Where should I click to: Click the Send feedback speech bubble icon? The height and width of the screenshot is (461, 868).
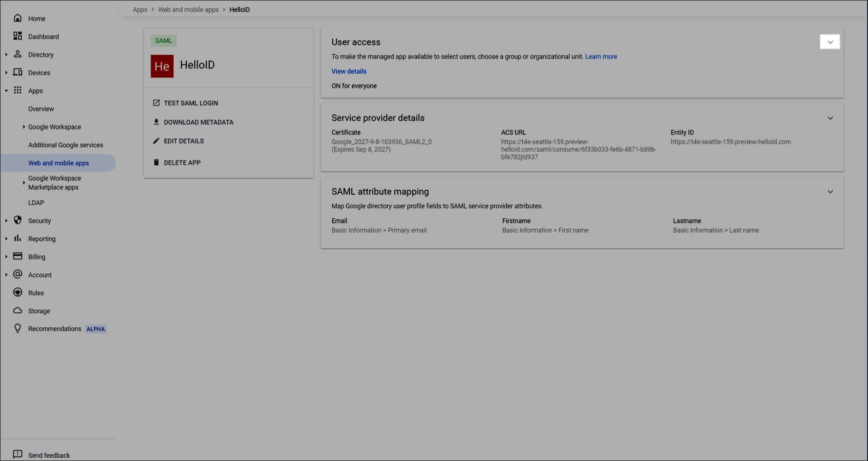(18, 454)
